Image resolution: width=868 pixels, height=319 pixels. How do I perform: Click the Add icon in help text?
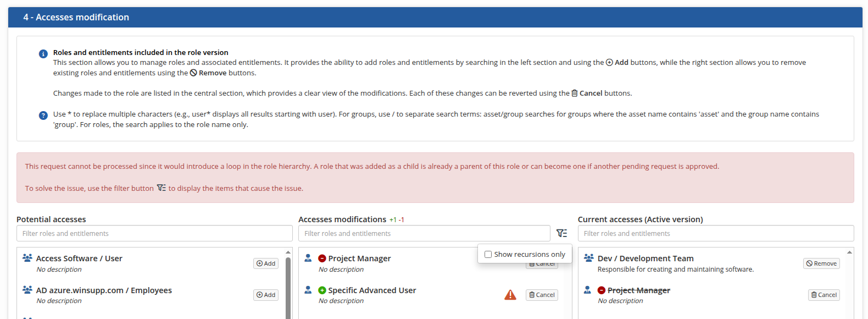[609, 63]
